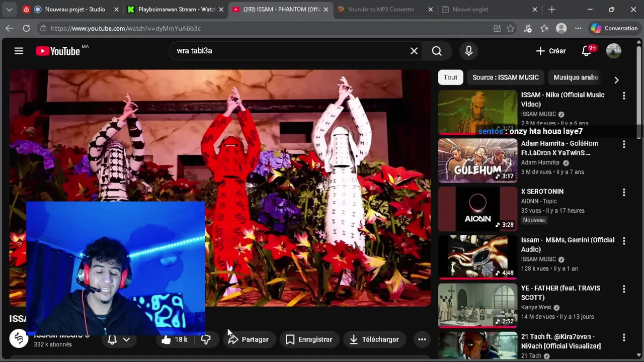Expand the notification preference chevron

[126, 339]
